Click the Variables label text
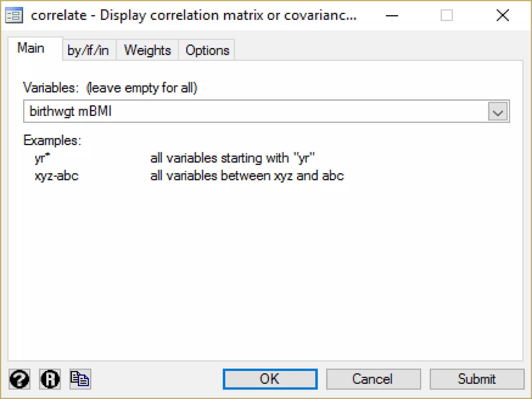 [51, 88]
